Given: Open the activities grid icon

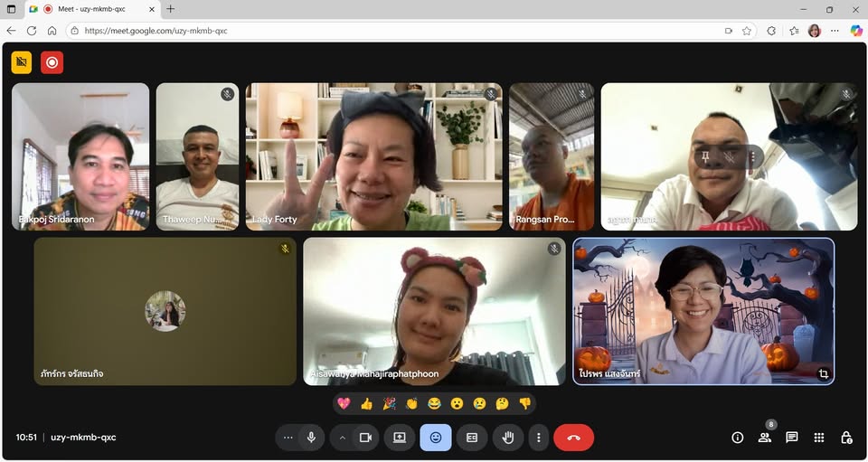Looking at the screenshot, I should point(819,438).
